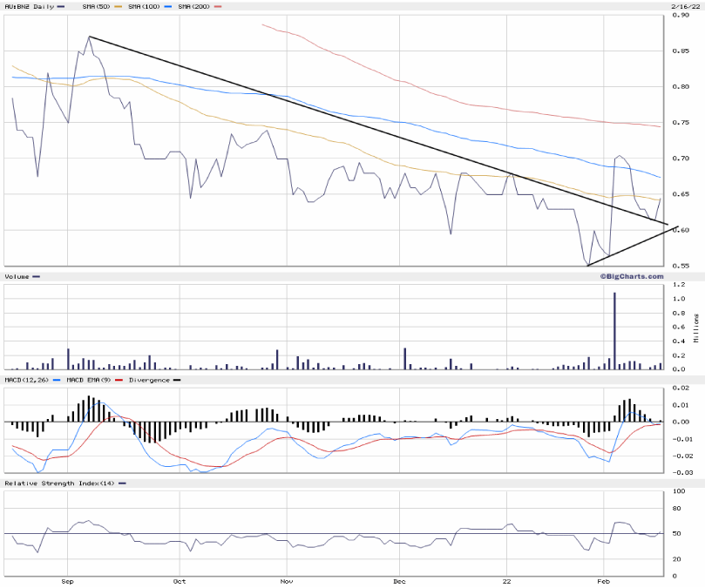Click the Relative Strength Index(14) label
705x588 pixels.
[x=59, y=483]
